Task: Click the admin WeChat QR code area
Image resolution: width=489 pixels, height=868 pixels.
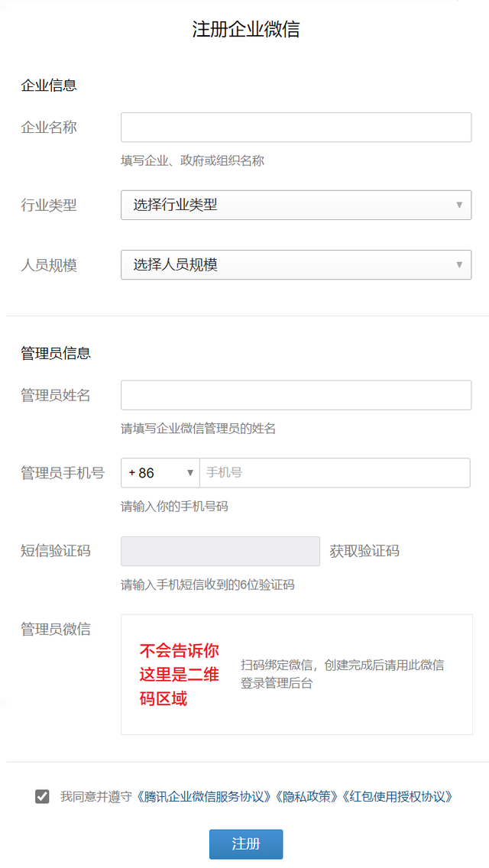Action: click(x=296, y=672)
